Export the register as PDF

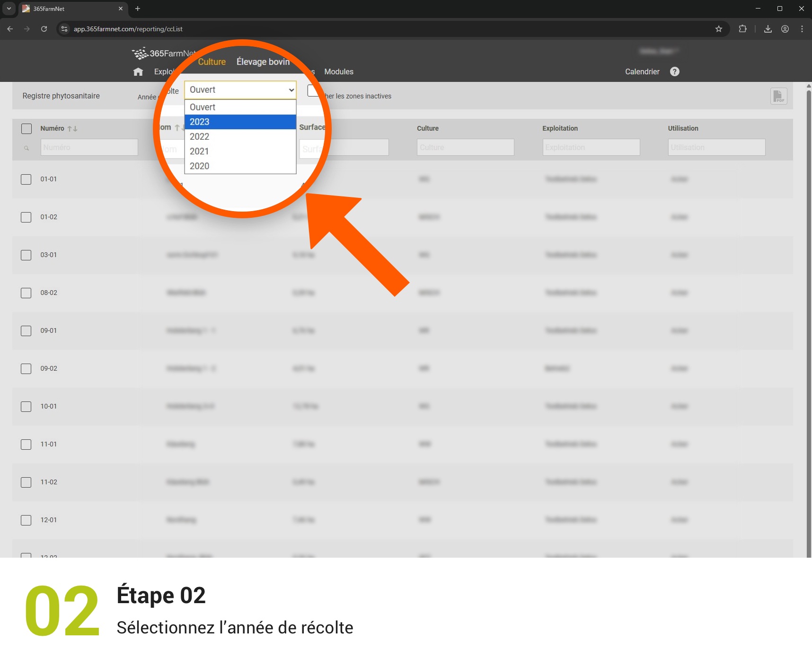[778, 96]
